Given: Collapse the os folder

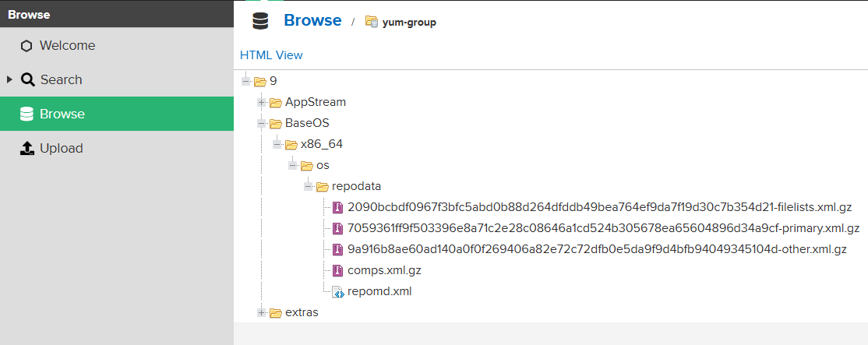Looking at the screenshot, I should [x=292, y=165].
